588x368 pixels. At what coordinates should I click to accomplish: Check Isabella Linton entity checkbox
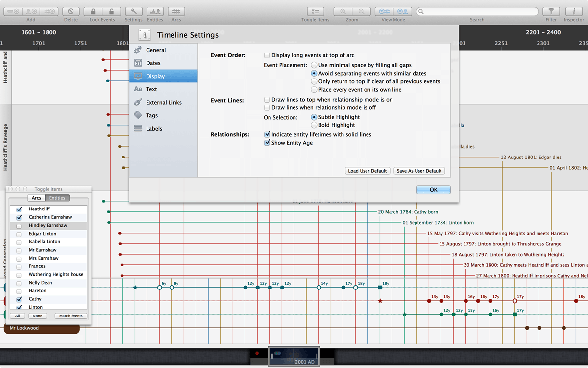19,242
